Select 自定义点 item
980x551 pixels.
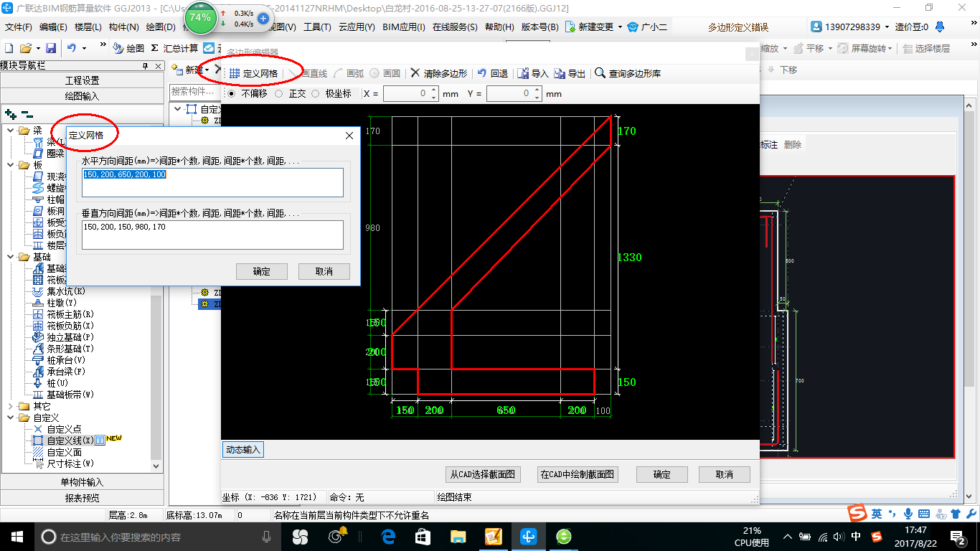pos(57,429)
